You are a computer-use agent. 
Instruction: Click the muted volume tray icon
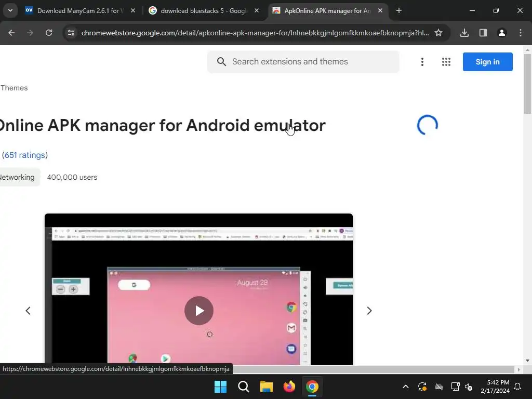[x=469, y=387]
